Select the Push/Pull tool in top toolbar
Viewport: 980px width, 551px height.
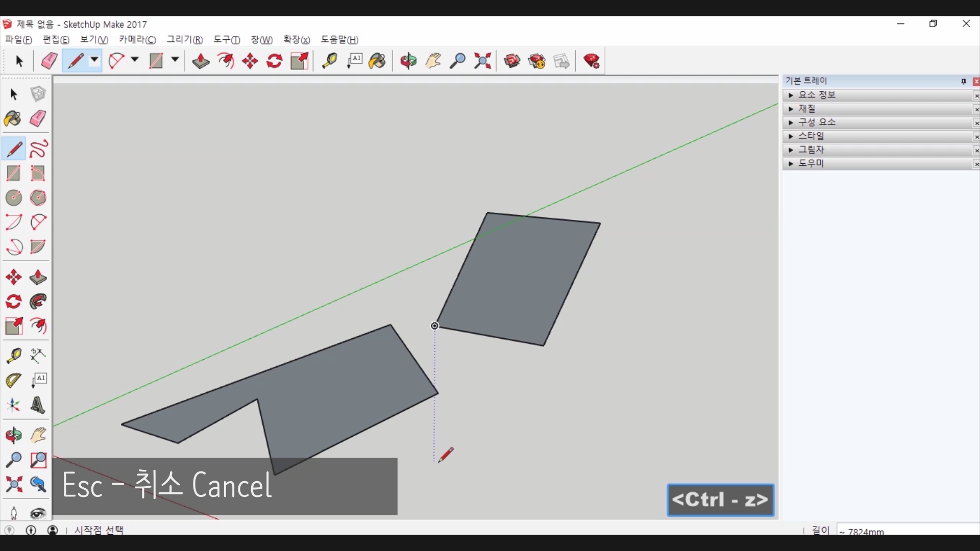201,61
